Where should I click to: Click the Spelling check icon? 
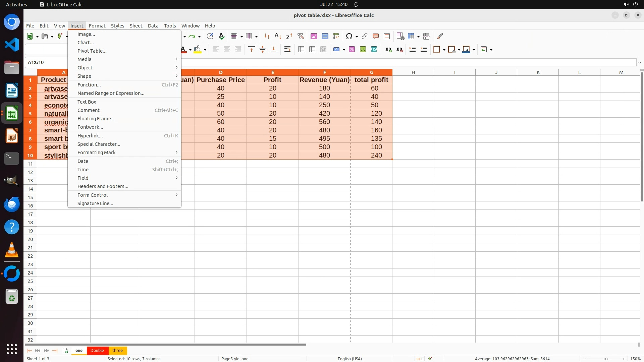(x=221, y=36)
